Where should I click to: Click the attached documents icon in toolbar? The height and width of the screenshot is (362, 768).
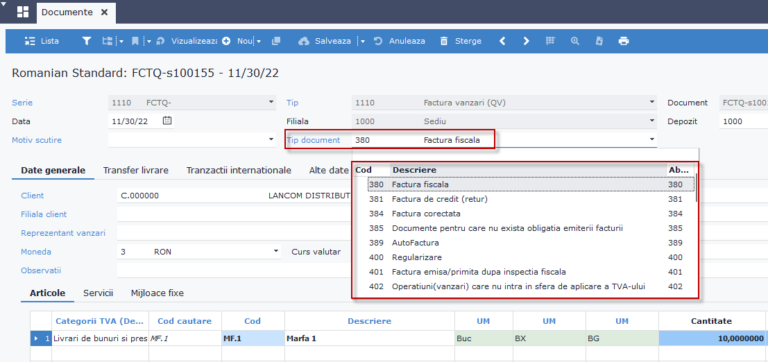coord(599,41)
